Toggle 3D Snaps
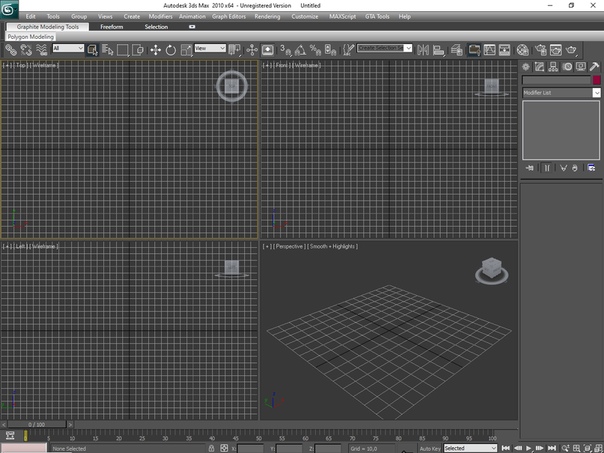 [x=285, y=50]
